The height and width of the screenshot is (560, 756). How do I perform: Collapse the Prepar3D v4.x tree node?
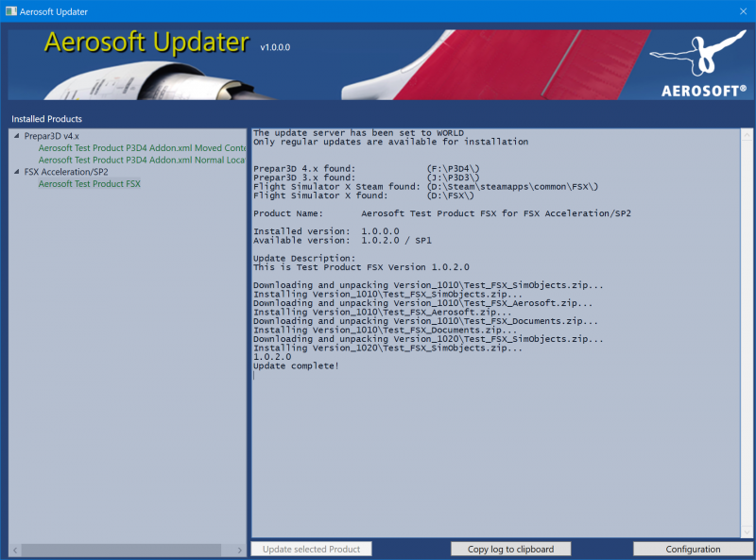(x=16, y=136)
